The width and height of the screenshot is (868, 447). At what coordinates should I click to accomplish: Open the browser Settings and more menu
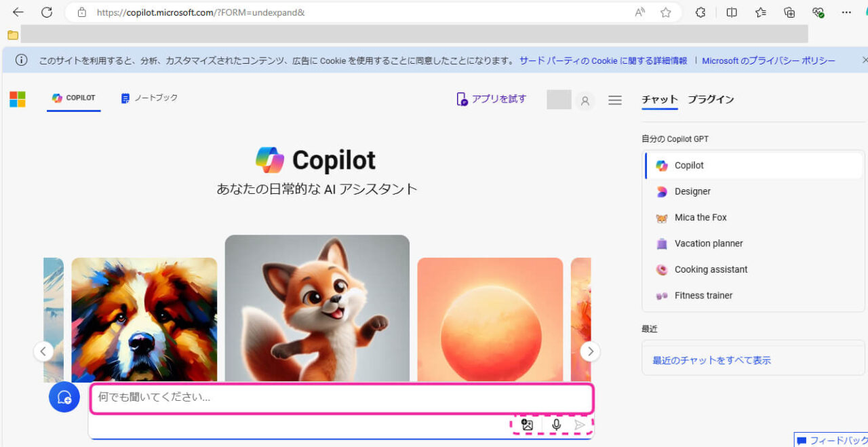point(846,12)
